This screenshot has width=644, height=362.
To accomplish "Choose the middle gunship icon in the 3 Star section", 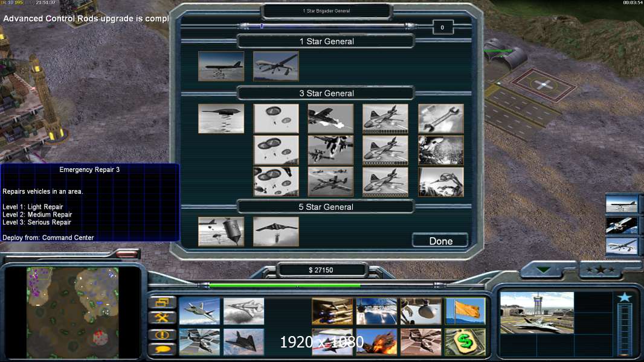I will coord(385,150).
